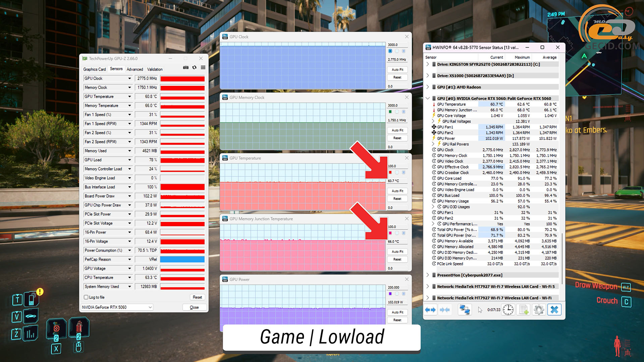Click blue color swatch in GPU Clock graph
Viewport: 644px width, 362px height.
click(390, 51)
